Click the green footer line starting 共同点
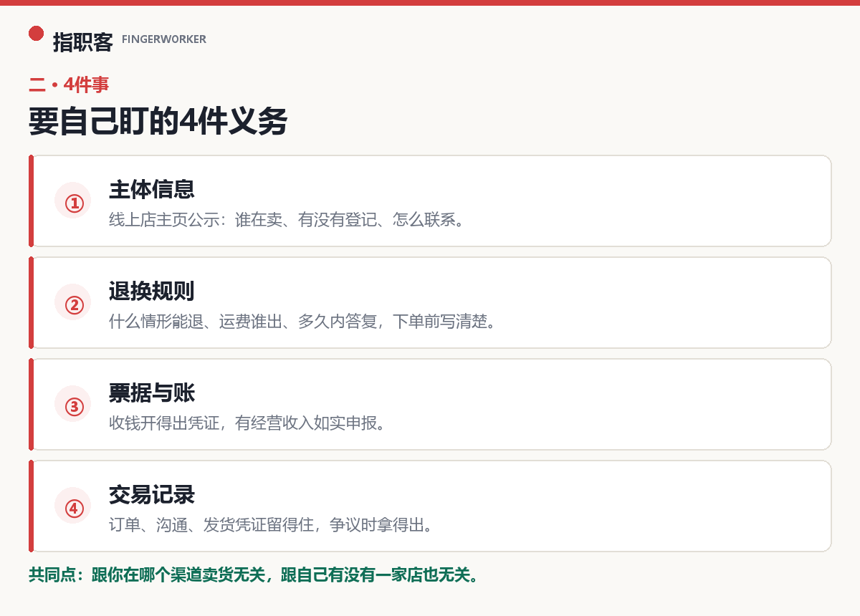Image resolution: width=860 pixels, height=616 pixels. click(x=254, y=575)
